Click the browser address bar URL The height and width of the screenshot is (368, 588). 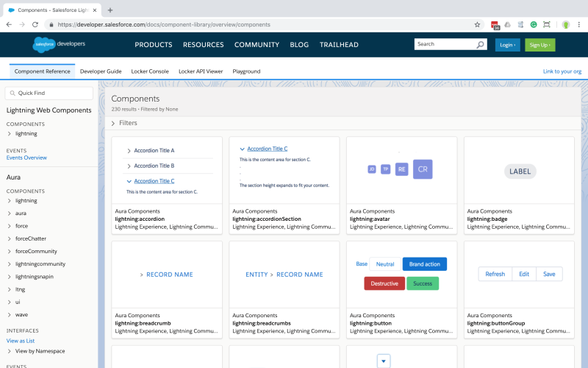(164, 24)
